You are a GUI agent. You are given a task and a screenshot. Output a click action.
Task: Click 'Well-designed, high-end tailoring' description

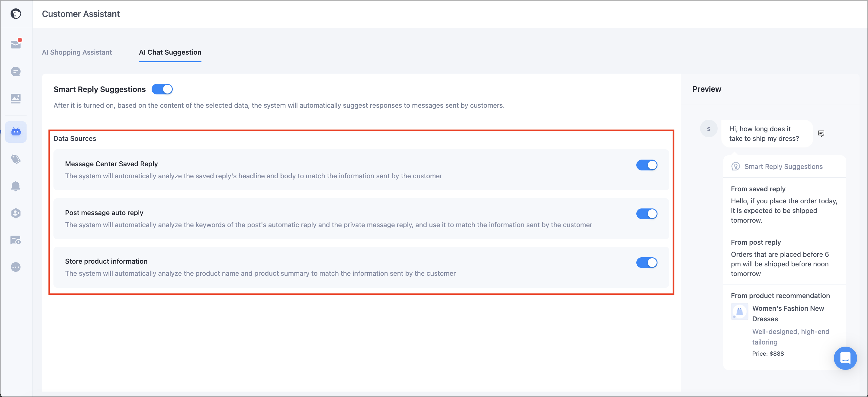[790, 337]
